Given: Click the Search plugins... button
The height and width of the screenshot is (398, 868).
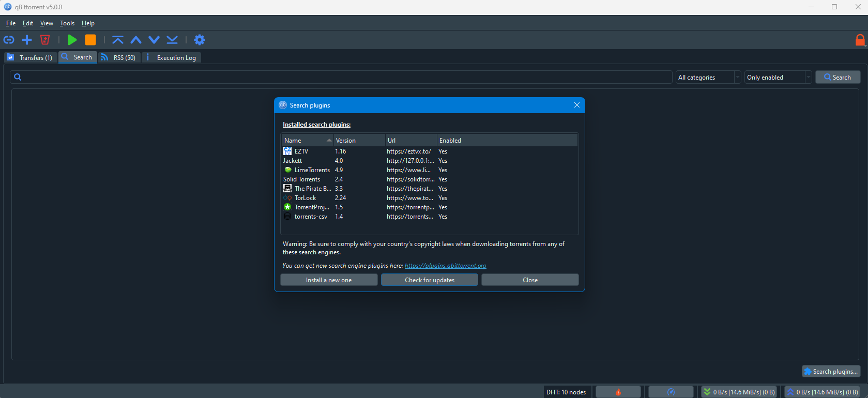Looking at the screenshot, I should coord(831,371).
